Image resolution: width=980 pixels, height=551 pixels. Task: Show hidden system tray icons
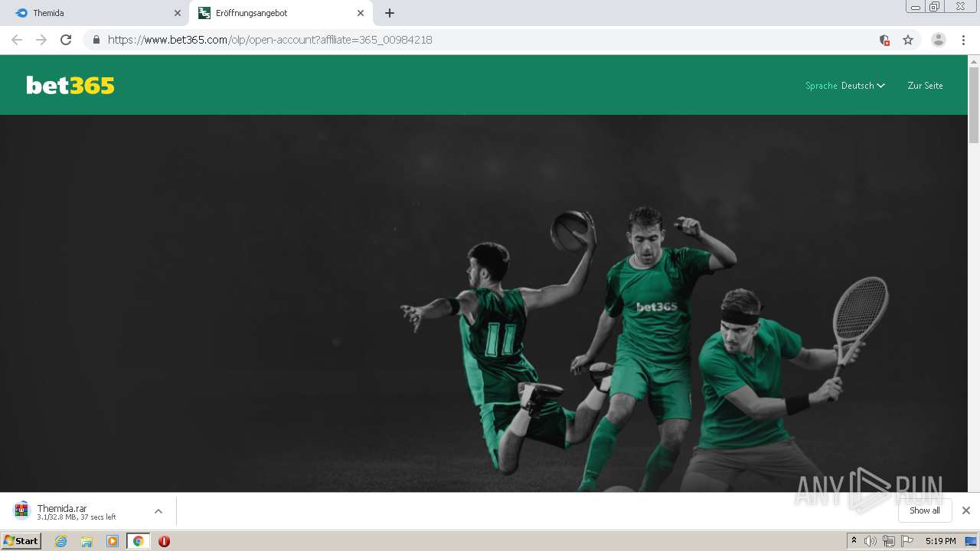[854, 541]
